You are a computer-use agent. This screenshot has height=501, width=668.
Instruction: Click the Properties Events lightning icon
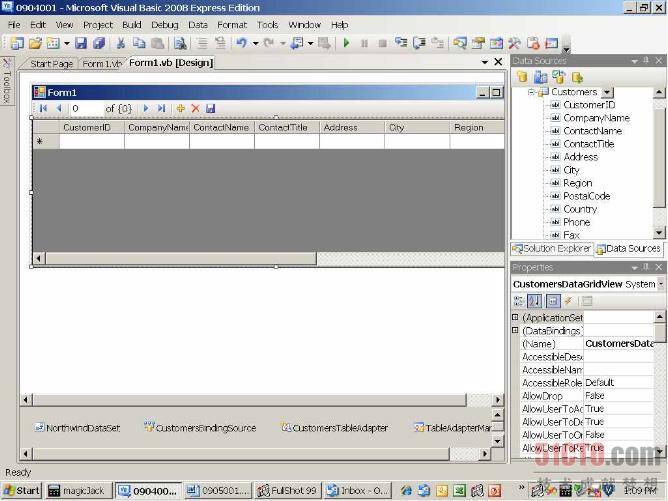[568, 301]
